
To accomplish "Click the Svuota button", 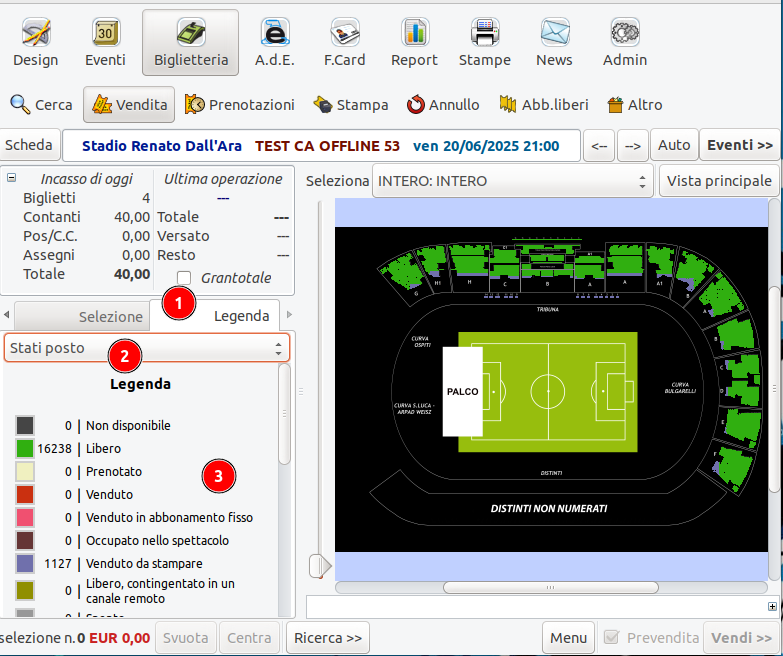I will point(186,638).
